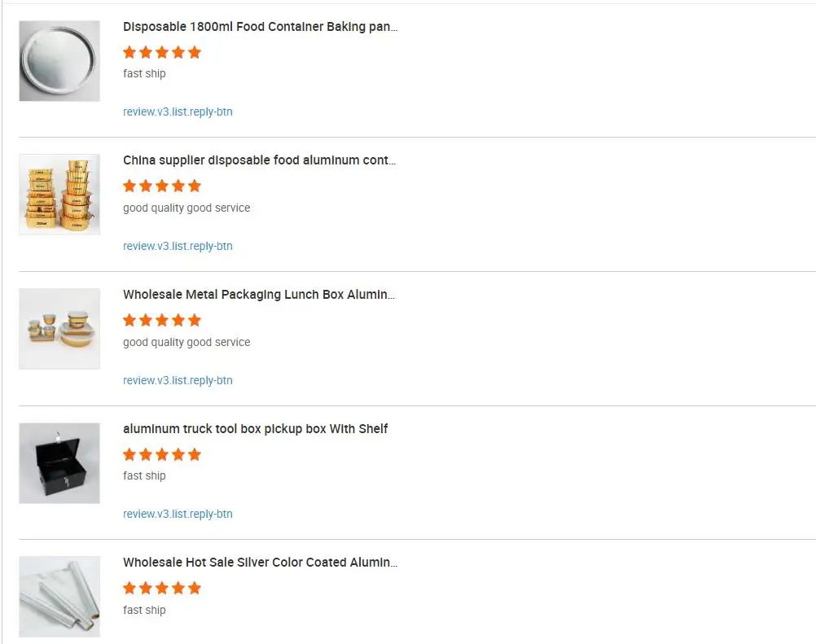This screenshot has width=816, height=644.
Task: Click star rating for Silver Color Coated Aluminum
Action: 161,589
